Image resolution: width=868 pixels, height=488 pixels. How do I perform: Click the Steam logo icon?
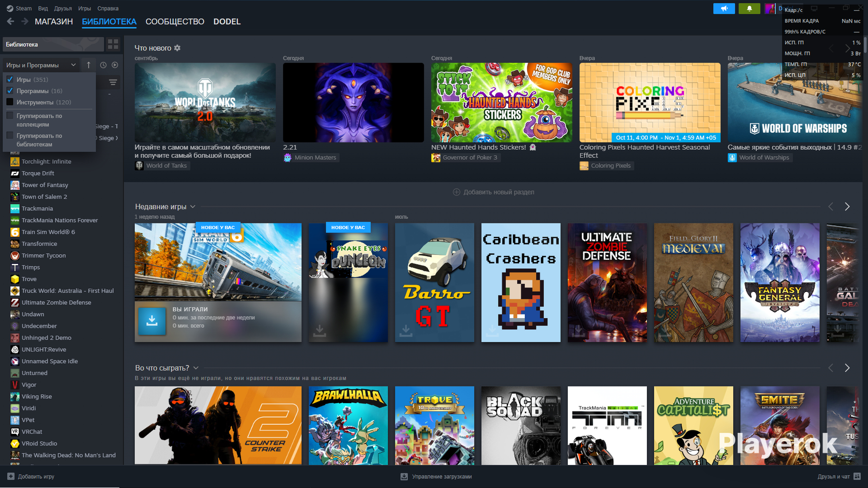(x=10, y=8)
